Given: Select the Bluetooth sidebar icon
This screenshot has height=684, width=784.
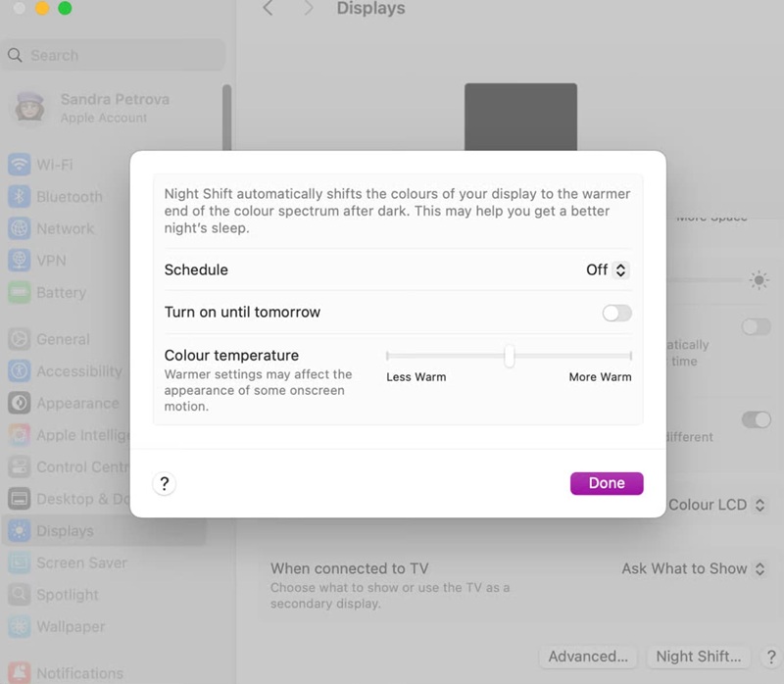Looking at the screenshot, I should point(19,197).
